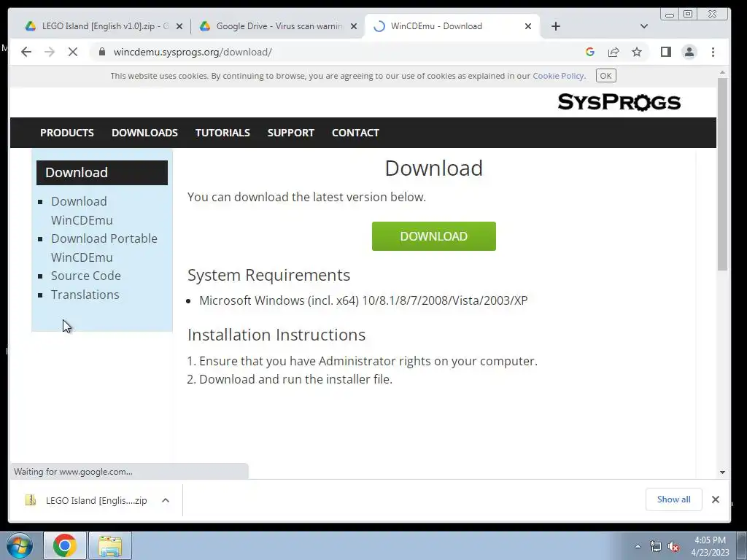Open the SUPPORT menu
Viewport: 747px width, 560px height.
tap(290, 133)
